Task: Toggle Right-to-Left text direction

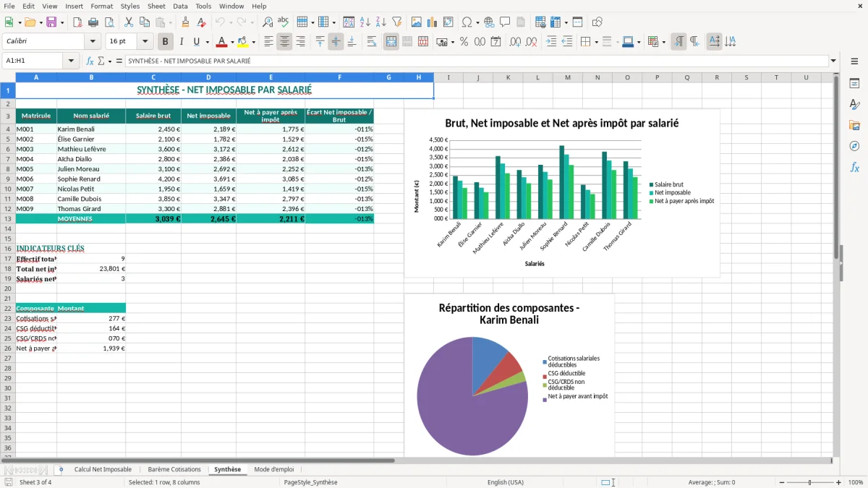Action: pos(694,42)
